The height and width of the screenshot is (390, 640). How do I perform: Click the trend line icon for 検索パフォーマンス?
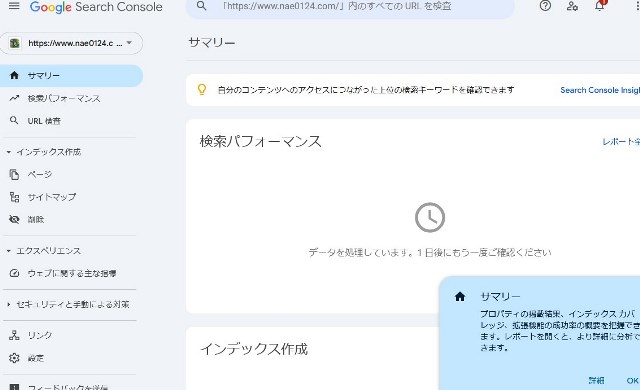click(x=14, y=98)
